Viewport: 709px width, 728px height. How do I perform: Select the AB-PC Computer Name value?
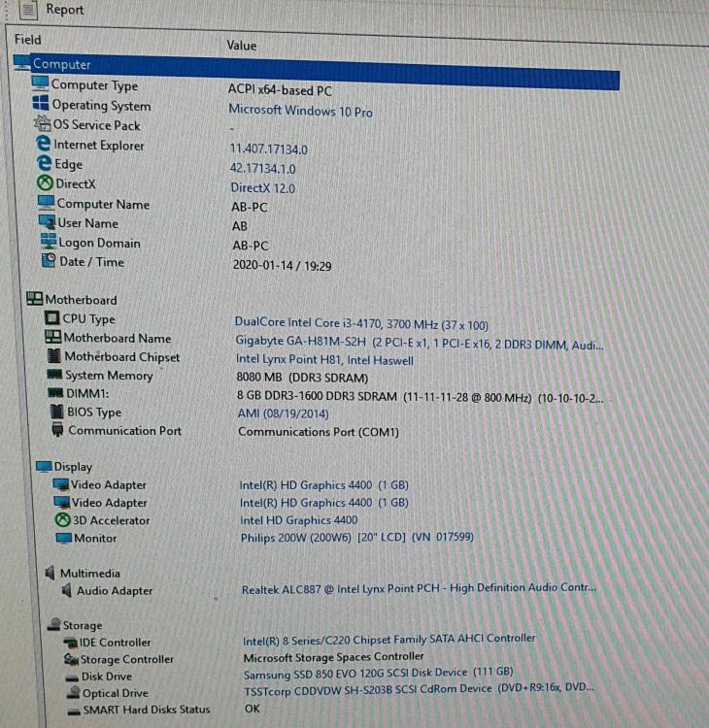click(x=250, y=207)
